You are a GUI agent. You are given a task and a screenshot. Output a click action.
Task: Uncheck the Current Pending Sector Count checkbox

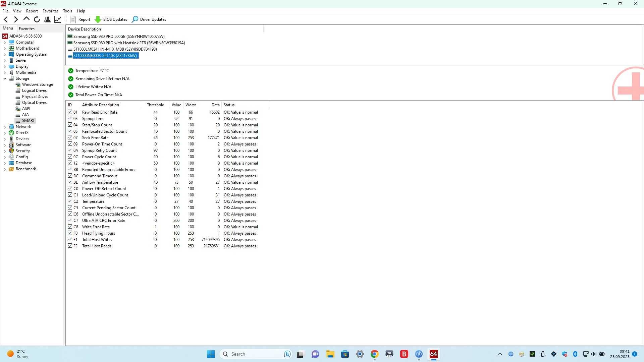coord(70,207)
